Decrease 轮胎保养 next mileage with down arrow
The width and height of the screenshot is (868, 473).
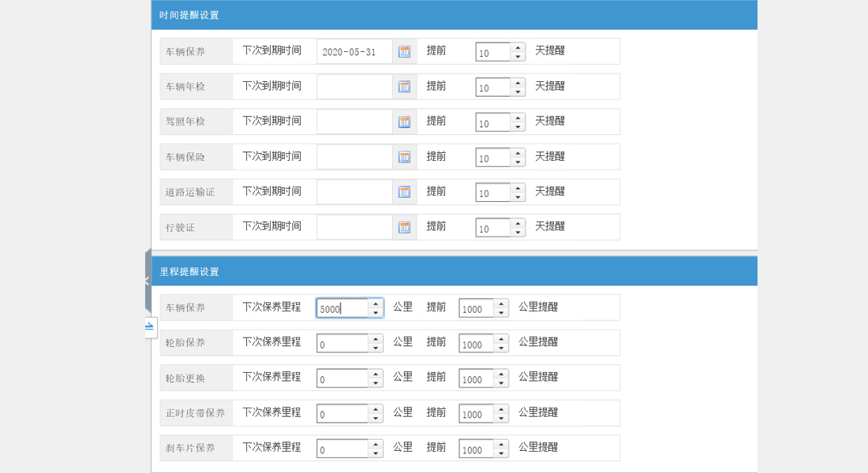point(376,348)
